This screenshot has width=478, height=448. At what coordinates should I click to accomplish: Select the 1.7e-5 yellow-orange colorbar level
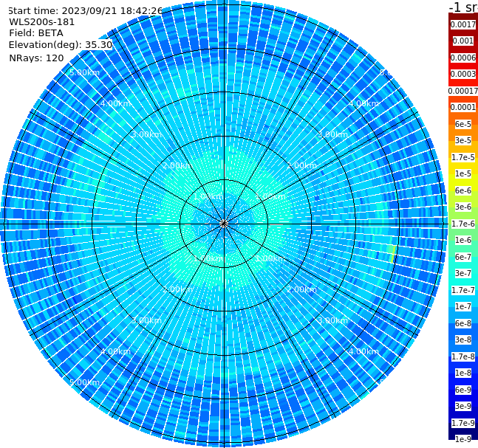coord(463,157)
